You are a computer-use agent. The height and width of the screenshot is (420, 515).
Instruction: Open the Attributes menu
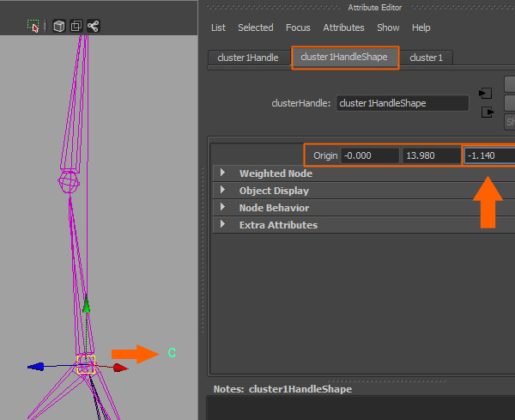pyautogui.click(x=343, y=27)
